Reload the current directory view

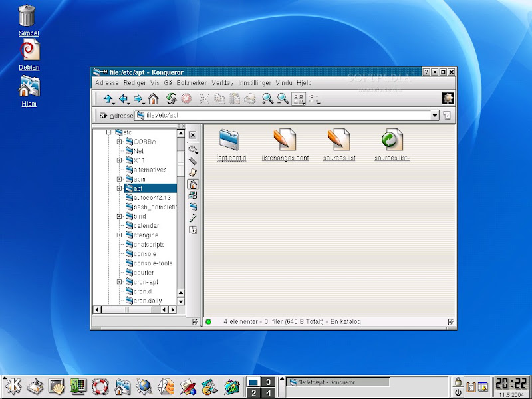[x=171, y=99]
